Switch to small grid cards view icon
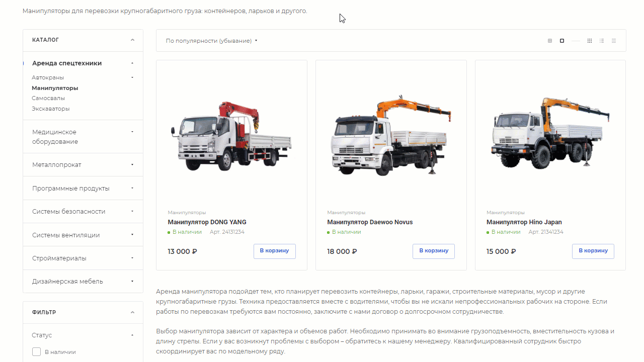 pyautogui.click(x=550, y=41)
